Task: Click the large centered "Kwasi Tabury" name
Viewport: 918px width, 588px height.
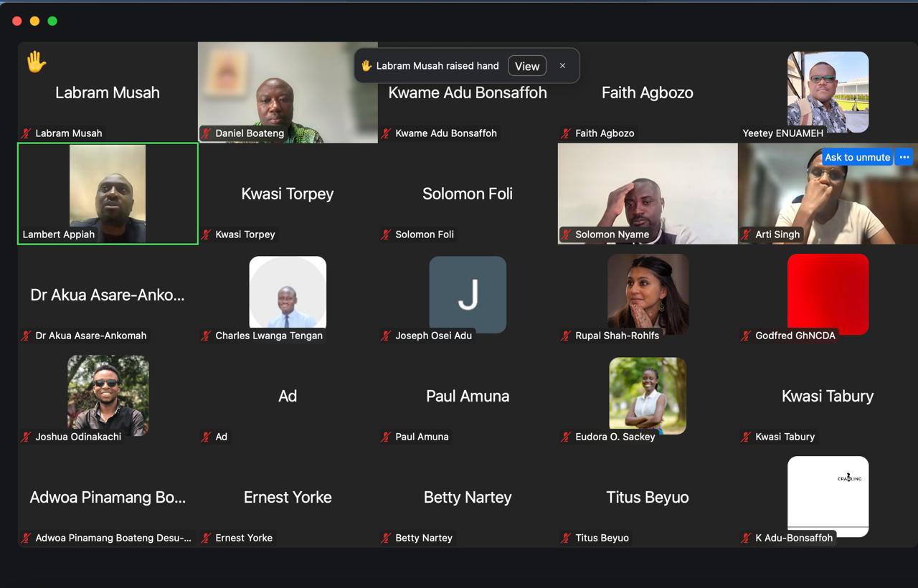Action: (828, 396)
